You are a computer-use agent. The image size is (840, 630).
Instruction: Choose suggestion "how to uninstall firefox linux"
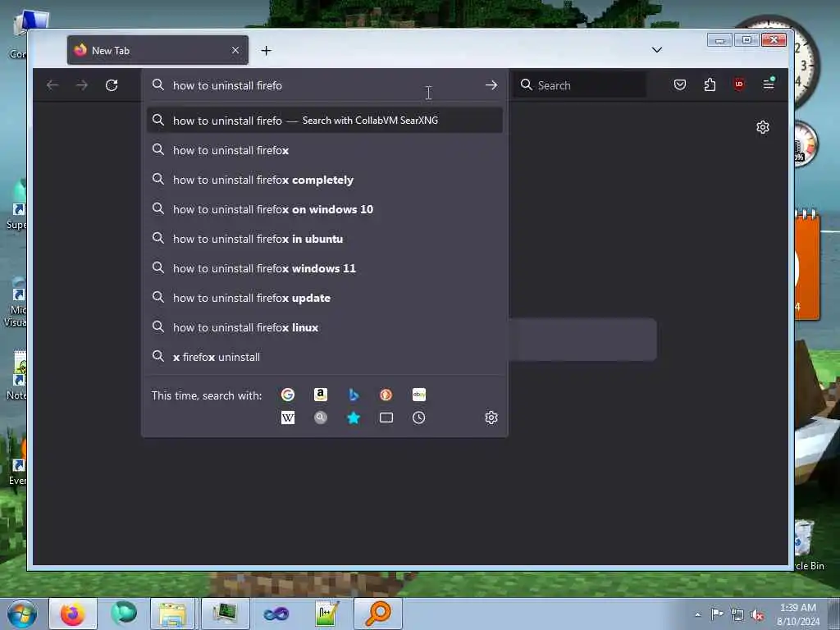coord(325,327)
